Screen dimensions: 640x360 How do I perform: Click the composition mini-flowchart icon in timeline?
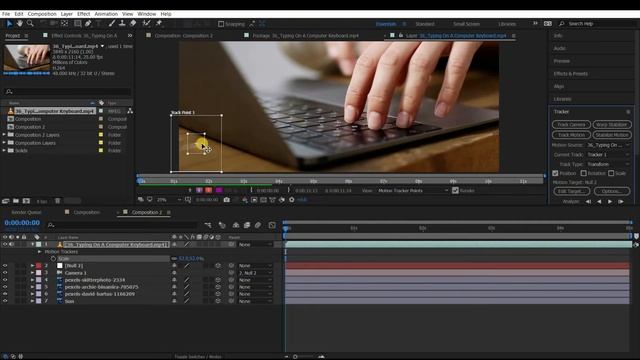(x=208, y=225)
